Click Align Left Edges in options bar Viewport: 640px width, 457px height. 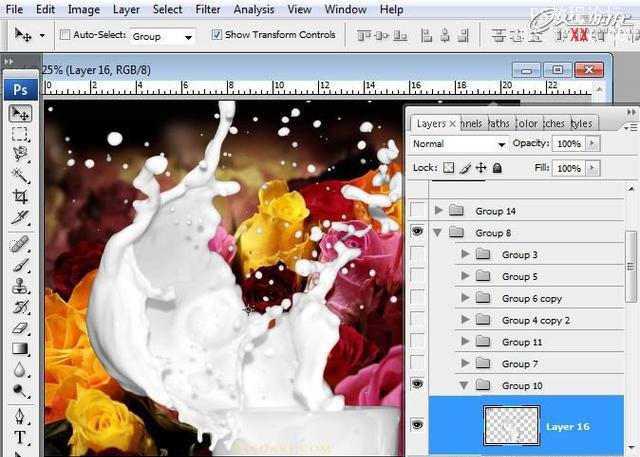pos(426,36)
